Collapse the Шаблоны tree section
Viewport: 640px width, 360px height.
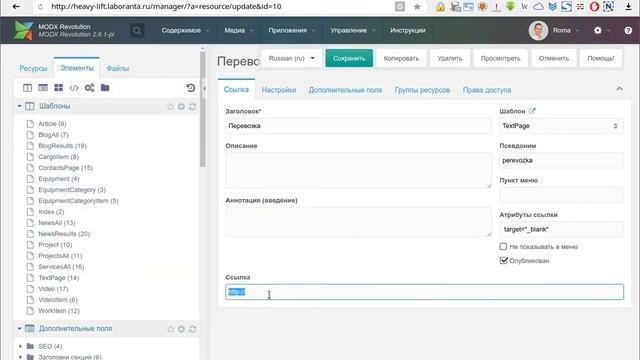[x=19, y=106]
